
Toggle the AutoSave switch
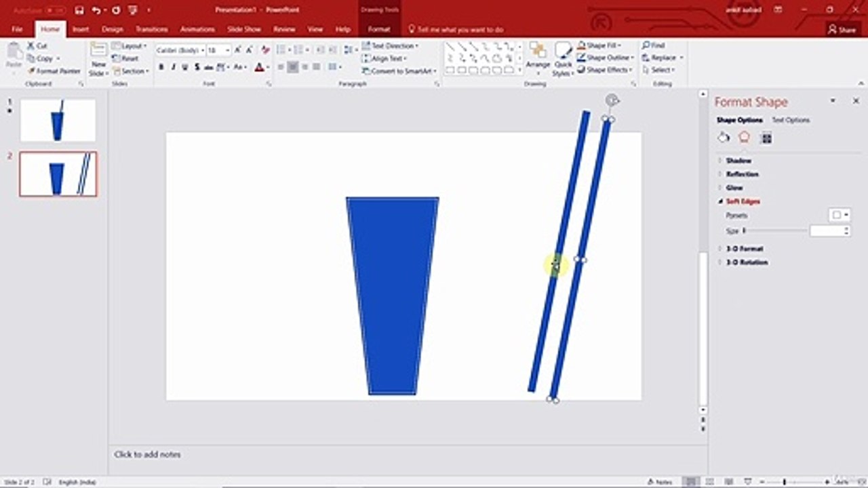point(55,10)
